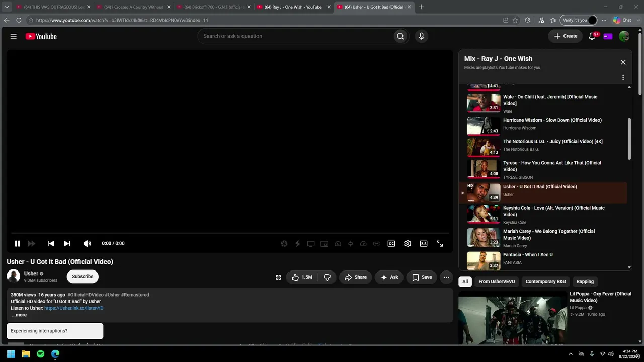Click the Verify it's you profile button
The width and height of the screenshot is (644, 362).
pos(578,20)
